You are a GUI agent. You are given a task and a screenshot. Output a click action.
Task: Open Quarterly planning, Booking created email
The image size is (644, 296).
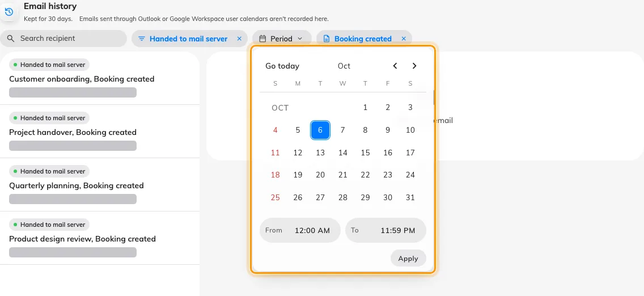[x=100, y=185]
